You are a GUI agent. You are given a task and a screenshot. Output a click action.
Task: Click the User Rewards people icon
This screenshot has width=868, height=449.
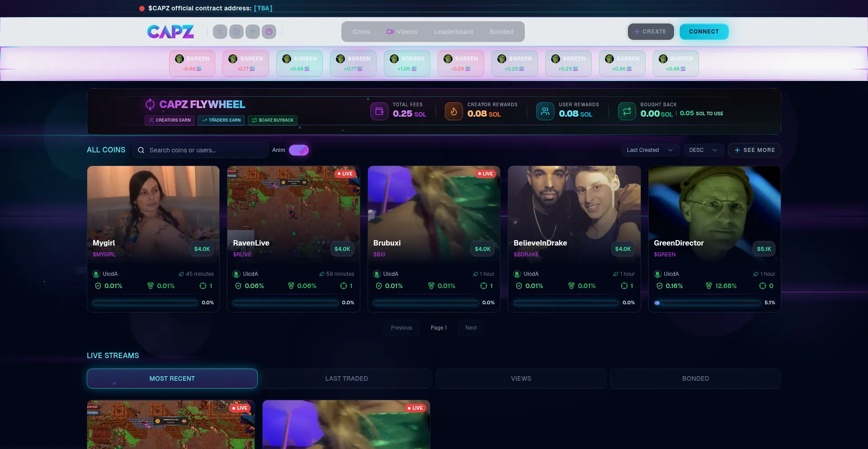[x=545, y=111]
